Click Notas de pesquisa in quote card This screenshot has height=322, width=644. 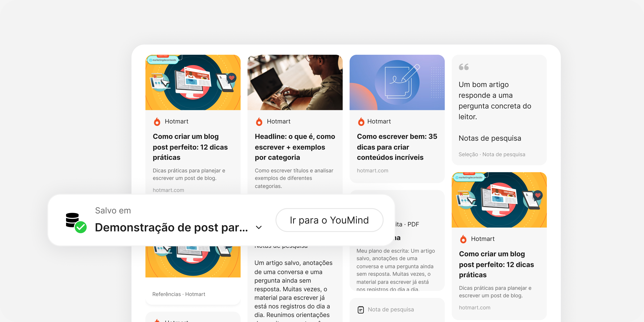click(x=490, y=138)
